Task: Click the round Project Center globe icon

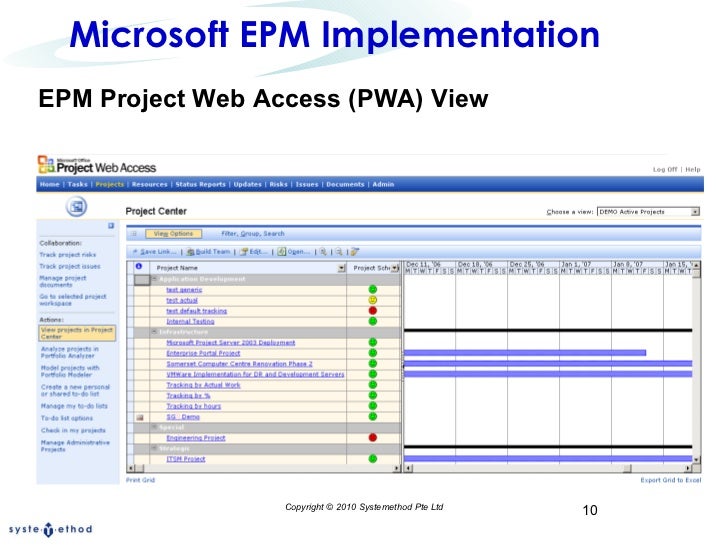Action: [x=77, y=207]
